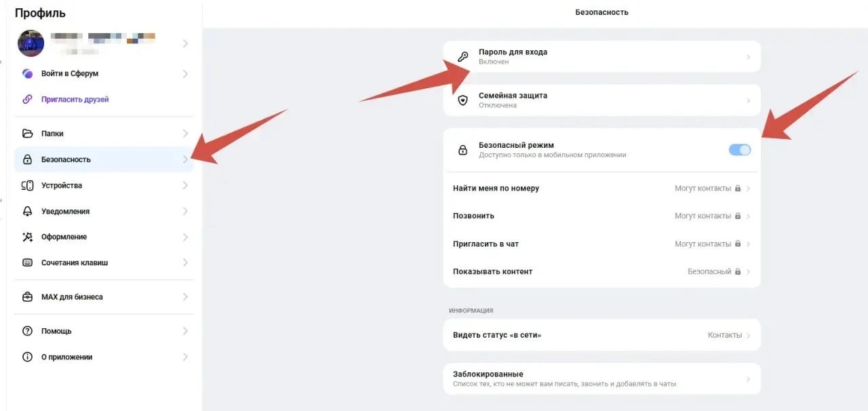This screenshot has height=411, width=868.
Task: Click the key icon for Пароль для входа
Action: pyautogui.click(x=463, y=57)
